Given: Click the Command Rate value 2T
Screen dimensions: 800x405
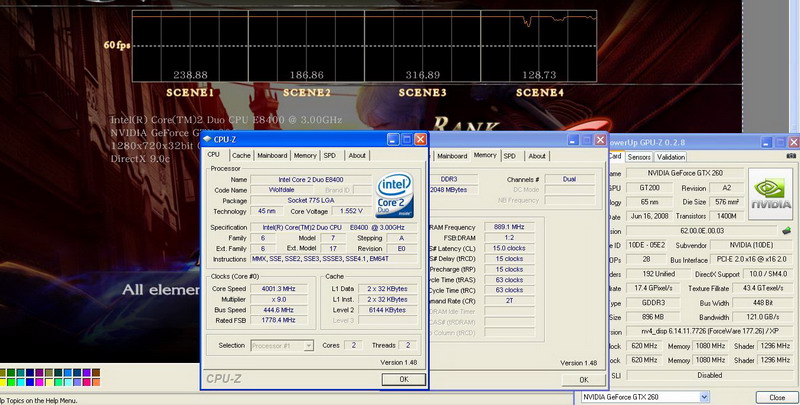Looking at the screenshot, I should pos(509,301).
